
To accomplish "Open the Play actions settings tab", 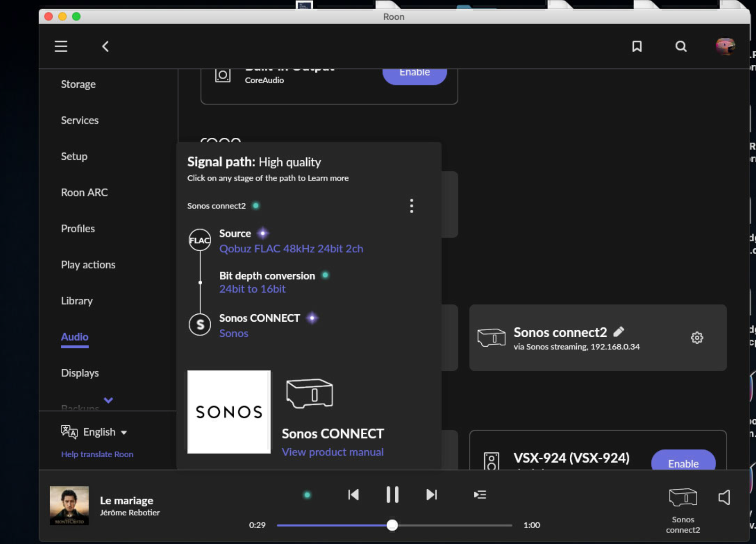I will click(x=88, y=265).
